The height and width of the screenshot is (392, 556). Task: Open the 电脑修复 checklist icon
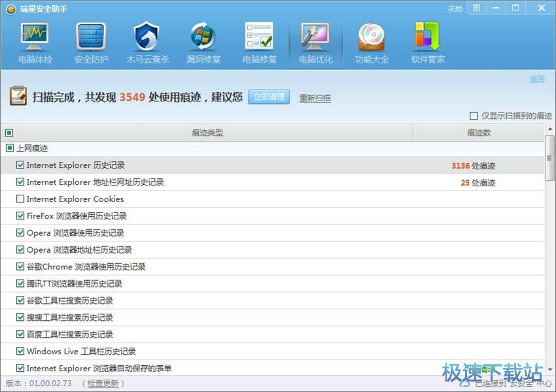click(x=259, y=36)
